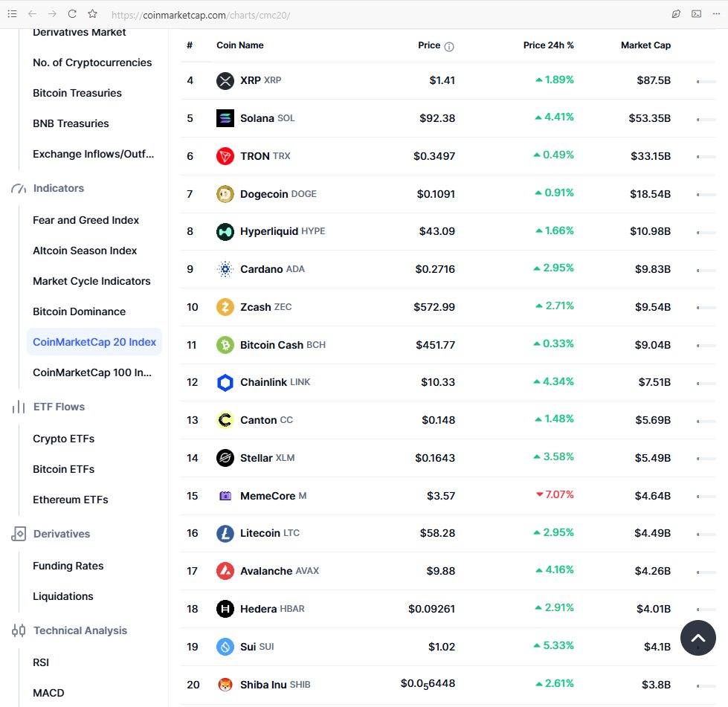Image resolution: width=728 pixels, height=707 pixels.
Task: Click the Hedera coin logo
Action: point(225,609)
